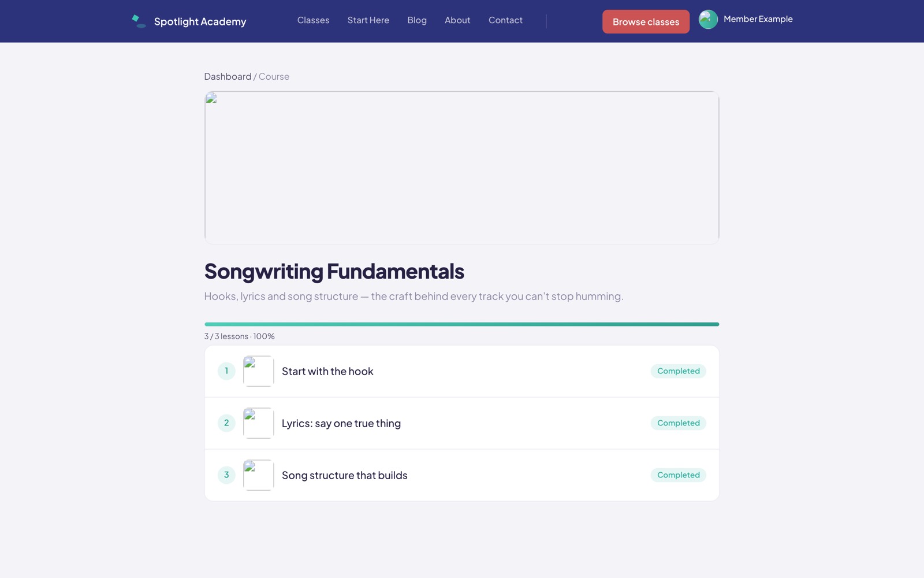Click the Course breadcrumb text
This screenshot has height=578, width=924.
[x=274, y=76]
